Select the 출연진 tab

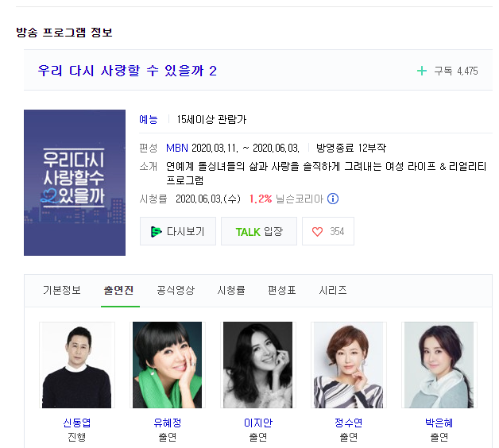point(118,290)
